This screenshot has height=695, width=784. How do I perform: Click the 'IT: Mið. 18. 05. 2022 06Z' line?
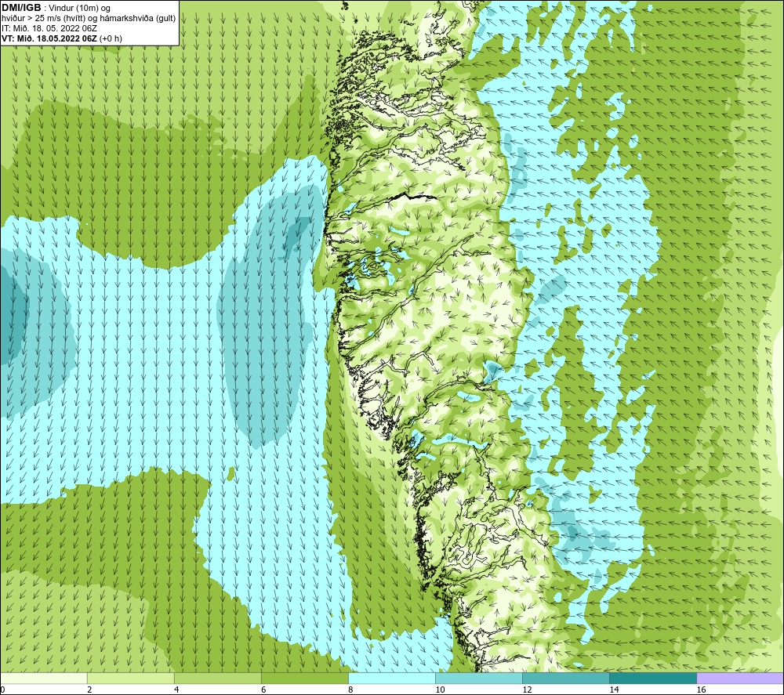[49, 28]
